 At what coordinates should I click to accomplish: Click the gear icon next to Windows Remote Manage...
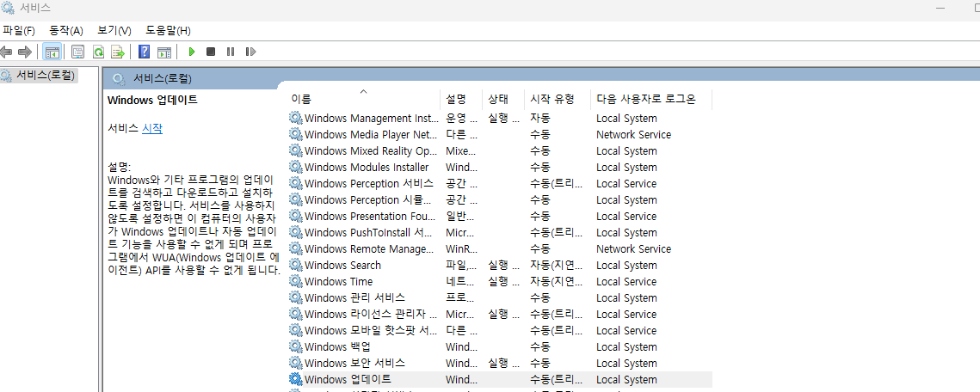coord(296,248)
